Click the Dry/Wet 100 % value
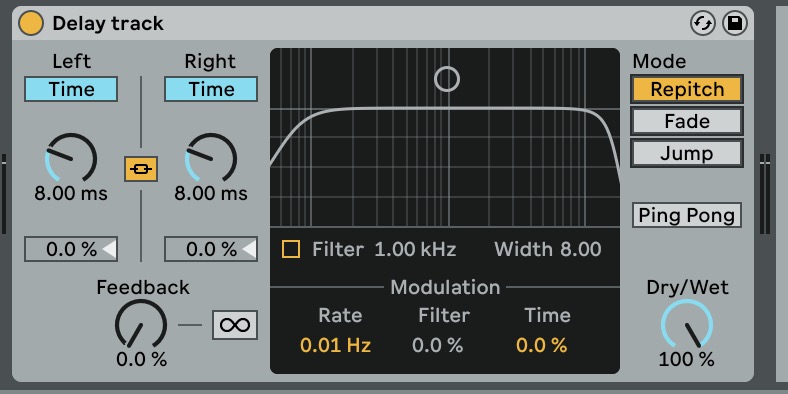The height and width of the screenshot is (394, 788). [686, 359]
